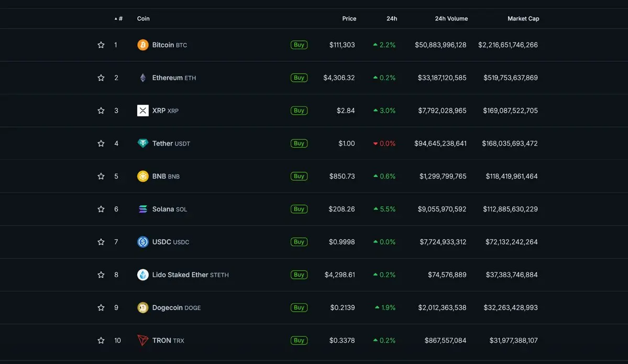
Task: Click Ethereum volume $33,187,120,585
Action: tap(442, 78)
